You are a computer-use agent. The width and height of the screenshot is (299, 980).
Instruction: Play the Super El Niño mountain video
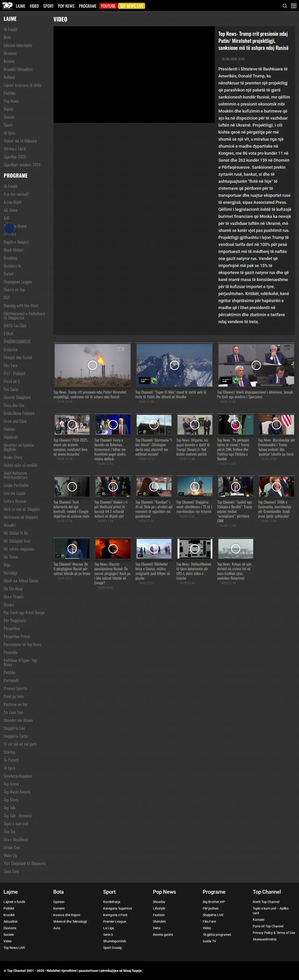point(174,365)
